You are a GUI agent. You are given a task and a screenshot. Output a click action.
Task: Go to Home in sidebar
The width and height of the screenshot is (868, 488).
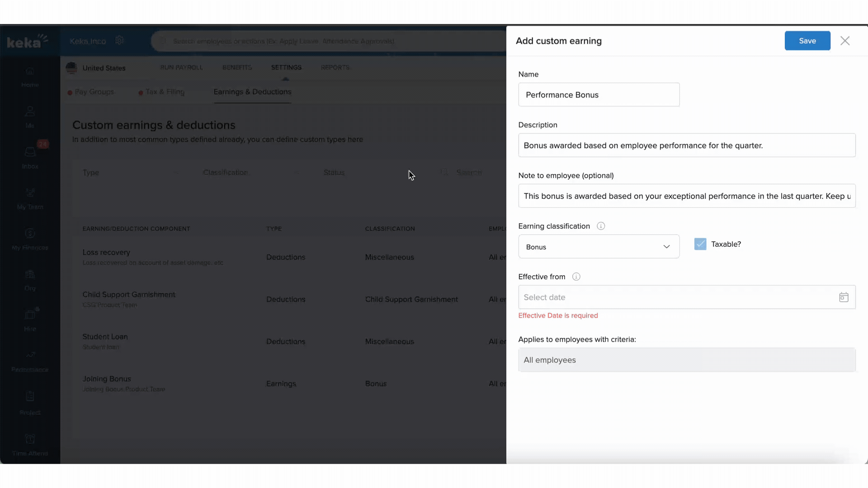point(30,76)
